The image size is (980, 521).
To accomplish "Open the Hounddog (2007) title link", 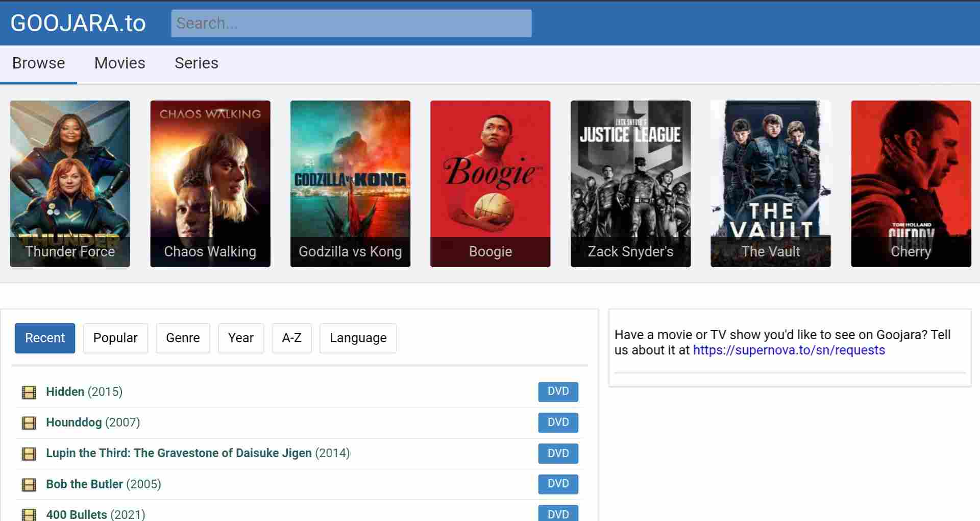I will point(93,422).
